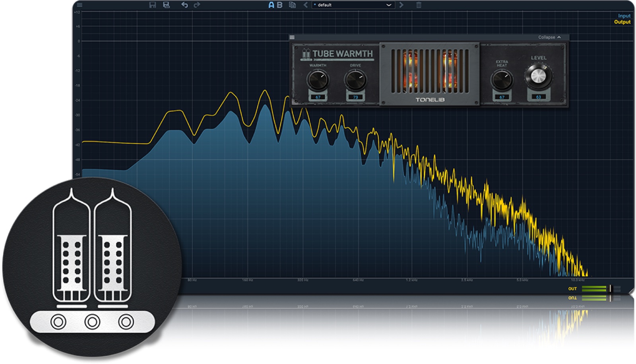Select the Level value field showing 63

click(x=539, y=97)
